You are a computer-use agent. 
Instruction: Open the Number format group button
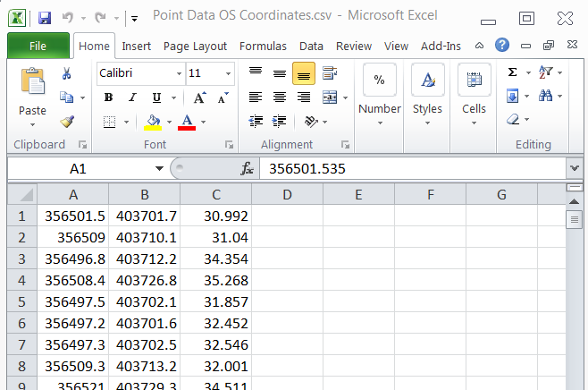[x=380, y=95]
